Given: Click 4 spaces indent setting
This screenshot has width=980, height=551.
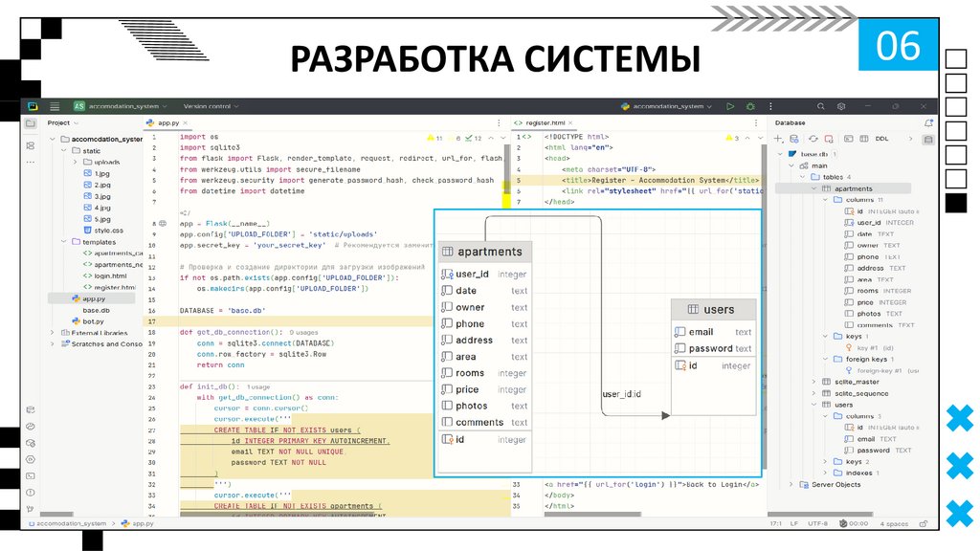Looking at the screenshot, I should click(895, 523).
